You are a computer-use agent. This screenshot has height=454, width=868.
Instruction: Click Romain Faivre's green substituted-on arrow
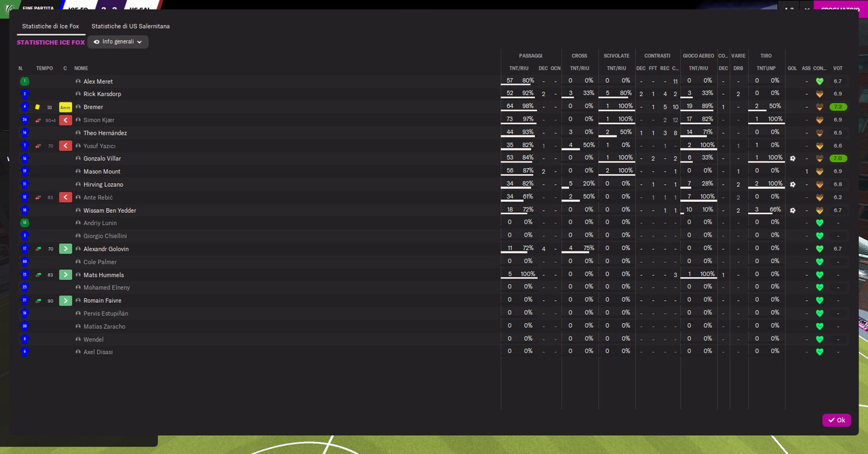coord(65,300)
